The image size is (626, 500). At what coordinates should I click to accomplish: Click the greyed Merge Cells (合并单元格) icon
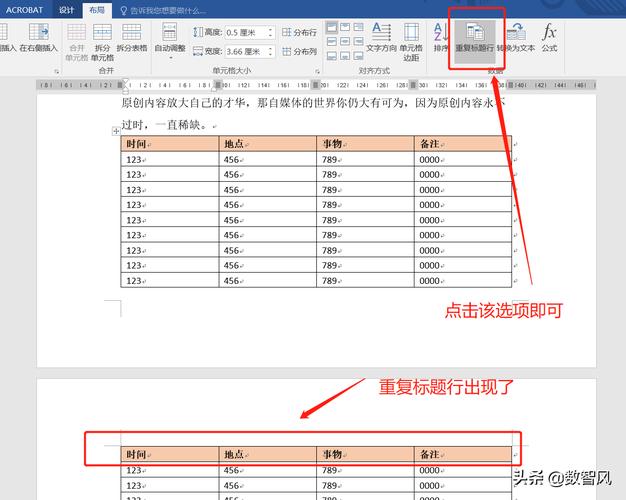(76, 32)
